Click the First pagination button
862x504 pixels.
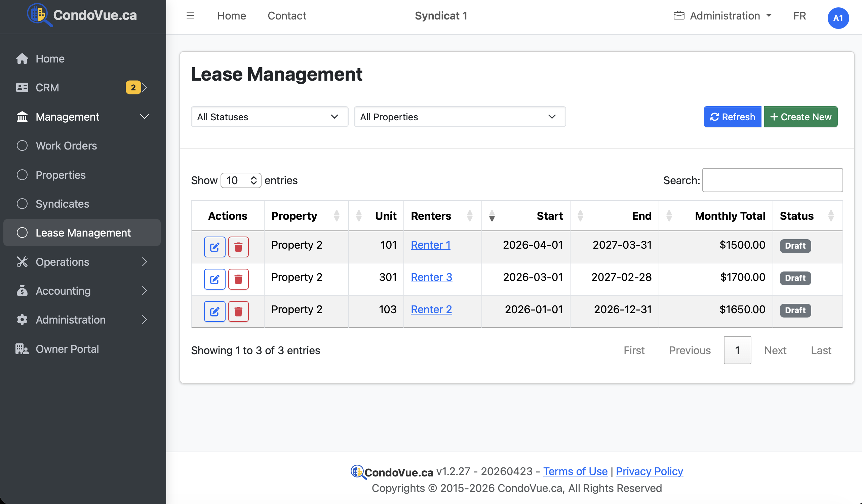[x=634, y=350]
